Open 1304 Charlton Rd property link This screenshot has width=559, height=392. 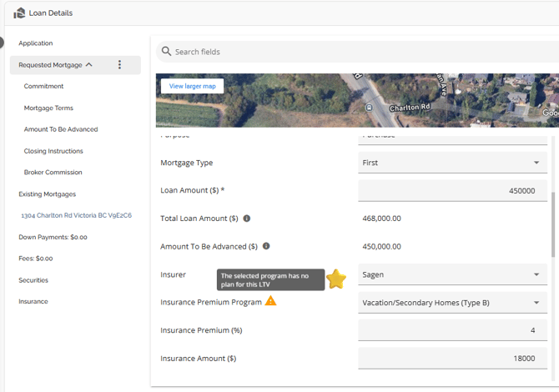pyautogui.click(x=69, y=215)
